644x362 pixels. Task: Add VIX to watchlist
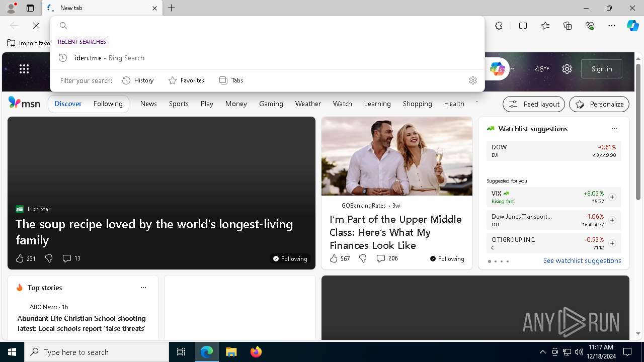612,197
